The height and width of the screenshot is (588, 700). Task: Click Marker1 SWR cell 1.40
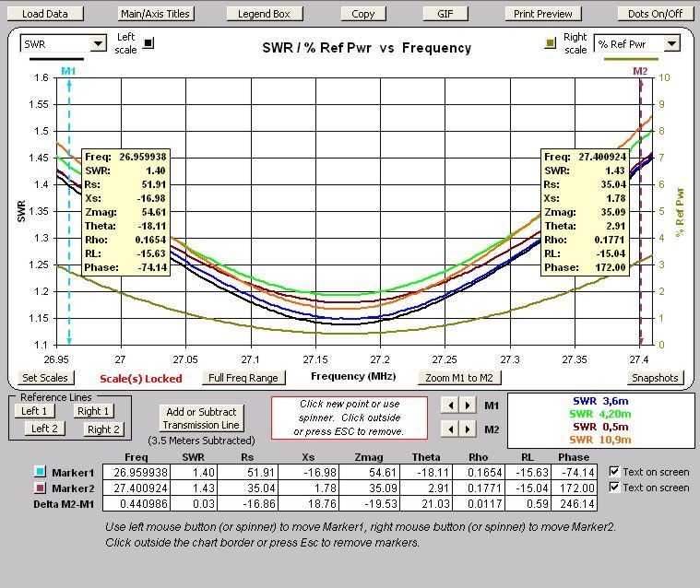pos(194,472)
